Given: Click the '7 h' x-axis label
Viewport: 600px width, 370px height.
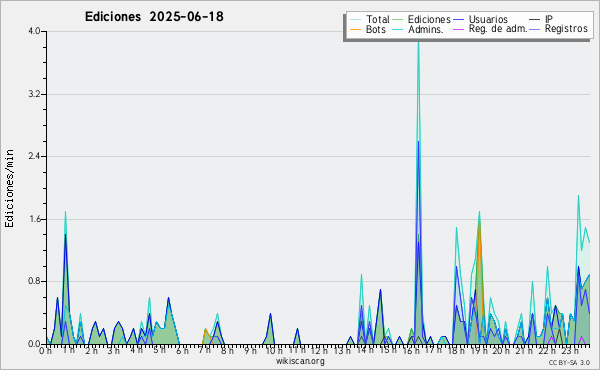Looking at the screenshot, I should tap(204, 351).
